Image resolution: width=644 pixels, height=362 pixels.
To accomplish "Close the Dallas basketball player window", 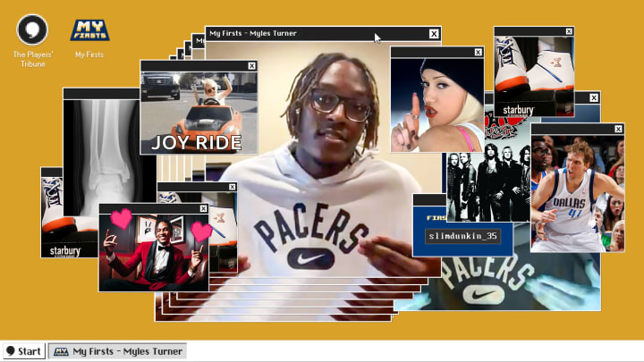I will [x=618, y=129].
